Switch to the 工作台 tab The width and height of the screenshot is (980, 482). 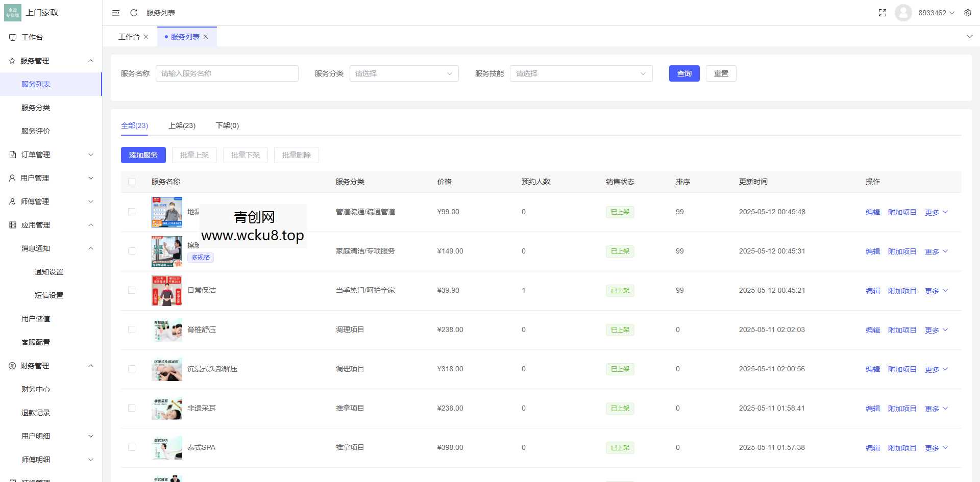click(129, 36)
